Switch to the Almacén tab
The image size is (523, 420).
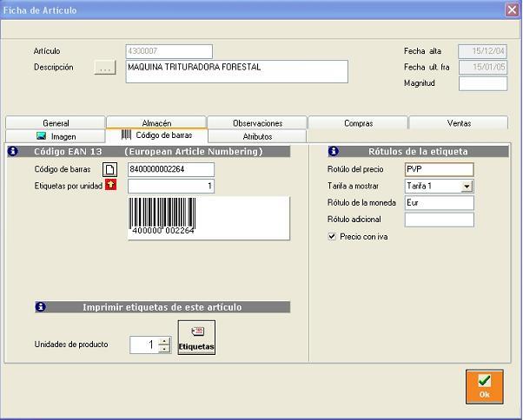click(x=156, y=123)
